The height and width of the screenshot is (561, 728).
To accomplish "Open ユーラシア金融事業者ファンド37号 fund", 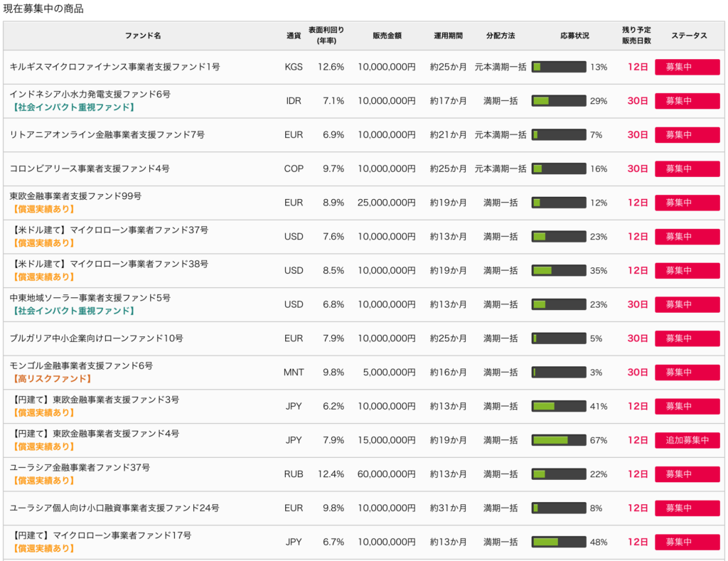I will (80, 467).
